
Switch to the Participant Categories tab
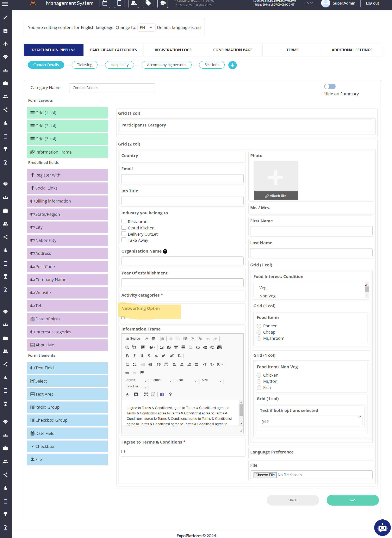point(113,50)
